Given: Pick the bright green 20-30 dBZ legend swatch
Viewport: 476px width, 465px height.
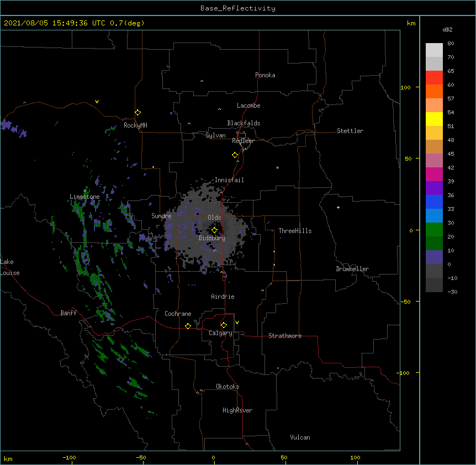Looking at the screenshot, I should click(x=434, y=230).
